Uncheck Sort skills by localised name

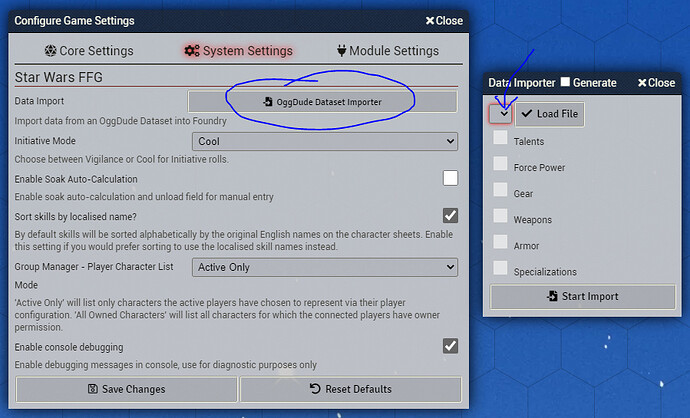tap(450, 216)
